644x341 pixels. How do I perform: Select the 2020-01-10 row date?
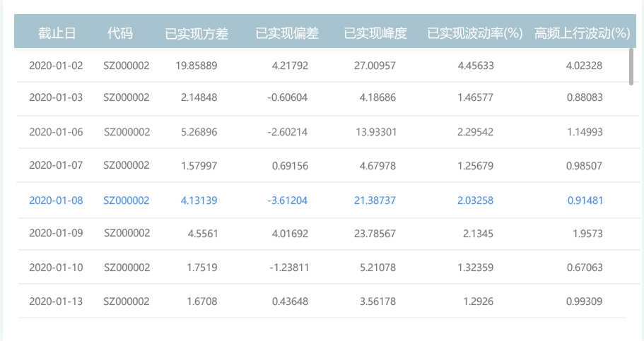tap(56, 268)
